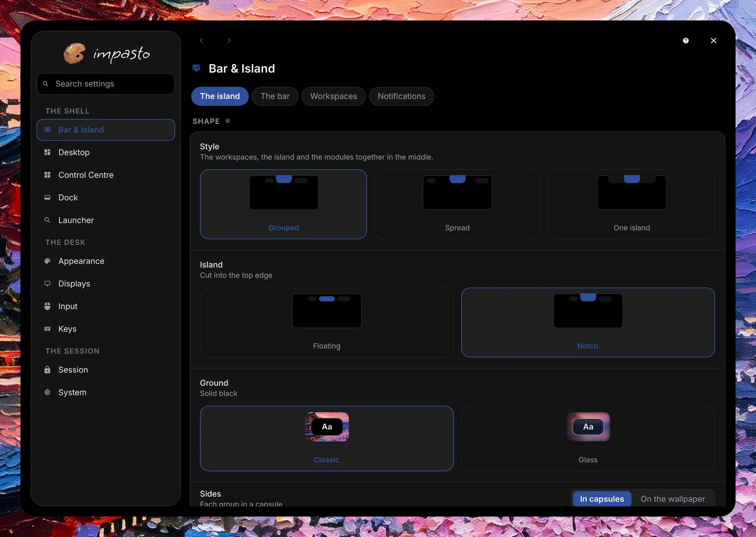
Task: Choose the Notch island option
Action: click(x=588, y=322)
